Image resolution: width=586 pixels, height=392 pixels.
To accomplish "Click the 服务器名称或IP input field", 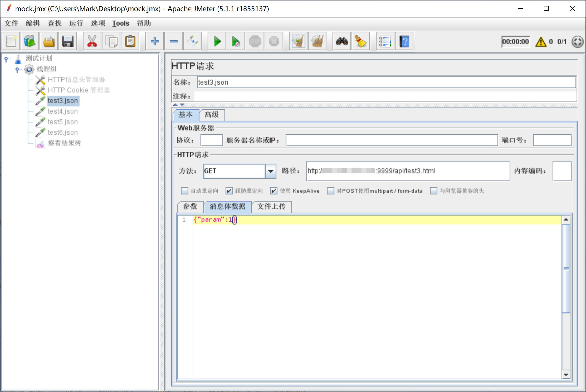I will click(392, 140).
